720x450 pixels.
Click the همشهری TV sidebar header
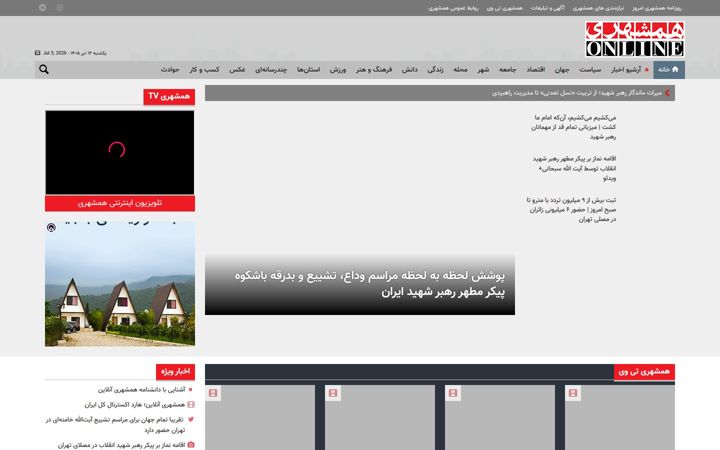click(x=169, y=96)
